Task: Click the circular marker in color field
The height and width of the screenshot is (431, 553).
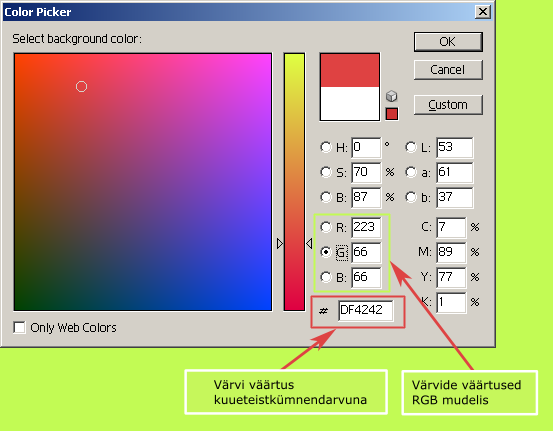Action: (x=81, y=86)
